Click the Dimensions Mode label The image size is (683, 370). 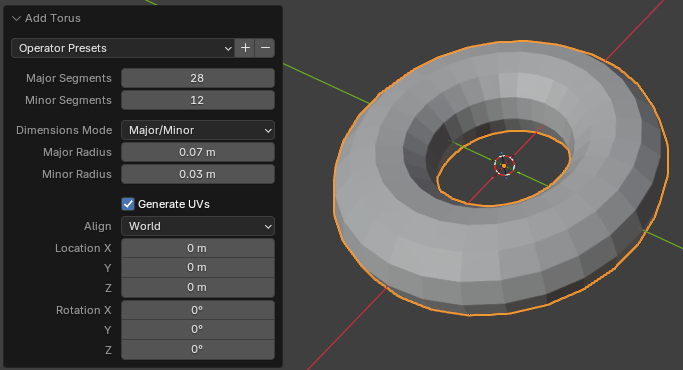[x=64, y=130]
